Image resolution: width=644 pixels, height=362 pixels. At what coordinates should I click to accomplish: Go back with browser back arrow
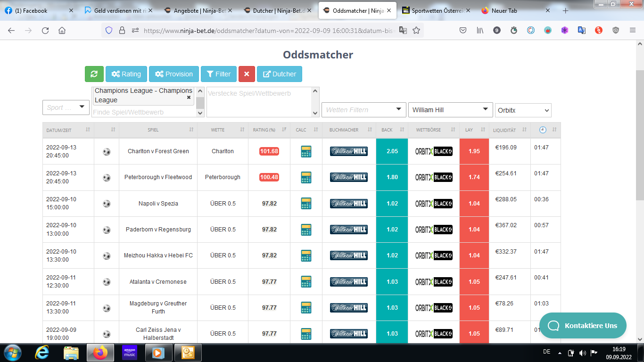click(11, 30)
